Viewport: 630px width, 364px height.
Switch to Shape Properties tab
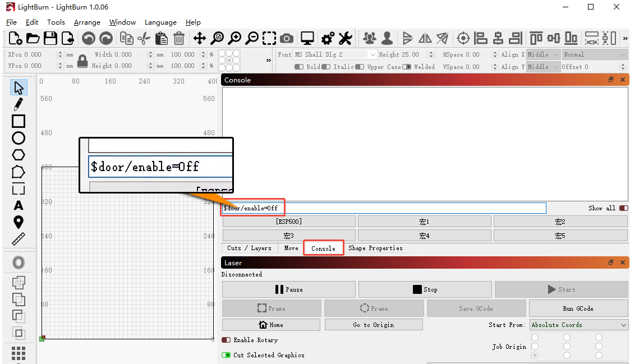(x=375, y=248)
